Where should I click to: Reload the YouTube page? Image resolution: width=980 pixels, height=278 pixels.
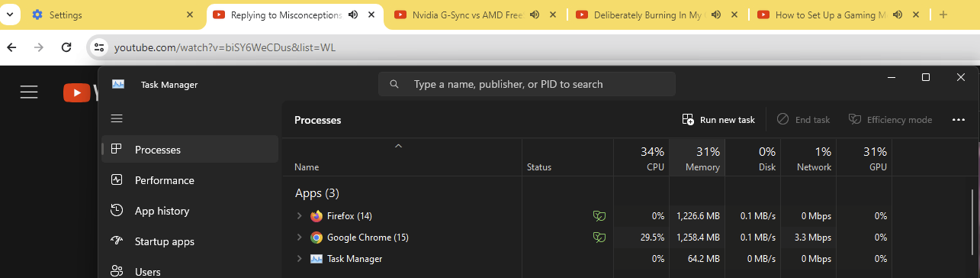click(x=66, y=47)
